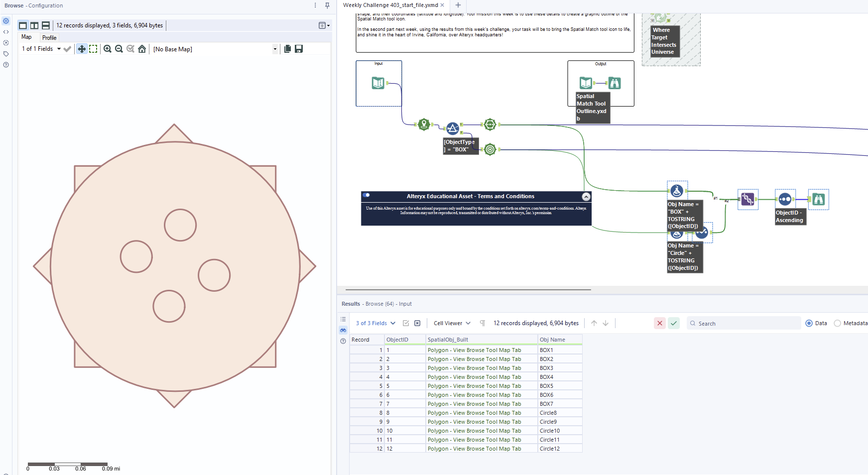The height and width of the screenshot is (475, 868).
Task: Switch to the Profile tab
Action: (49, 37)
